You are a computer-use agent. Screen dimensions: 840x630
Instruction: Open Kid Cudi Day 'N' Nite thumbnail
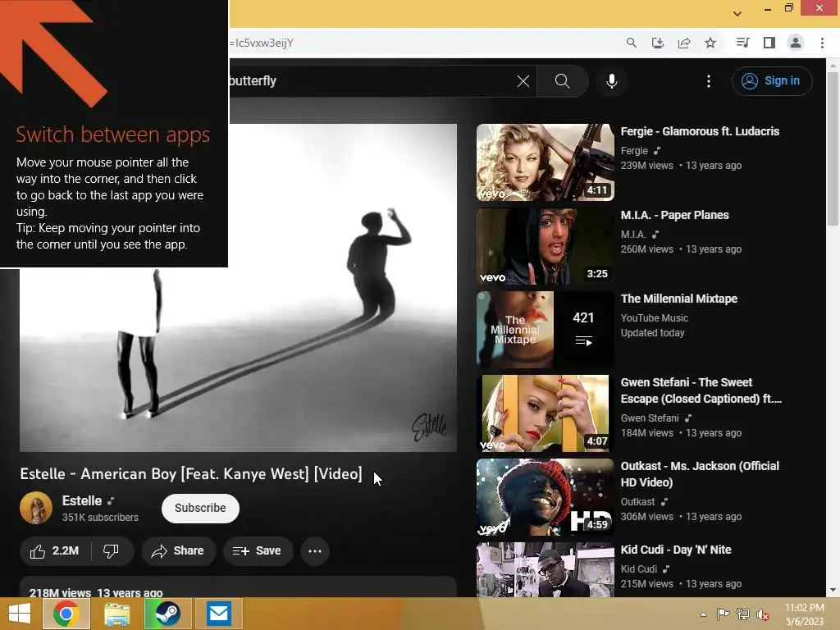(546, 569)
